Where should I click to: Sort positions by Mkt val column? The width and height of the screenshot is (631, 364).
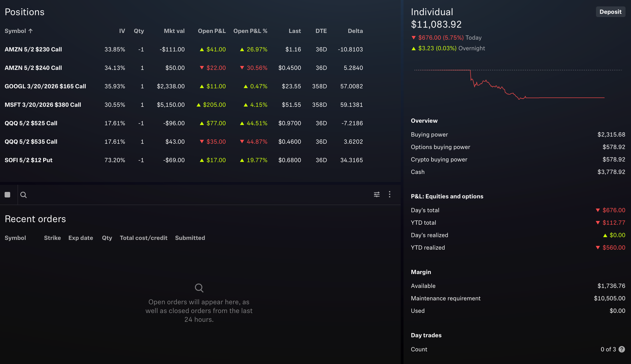174,31
